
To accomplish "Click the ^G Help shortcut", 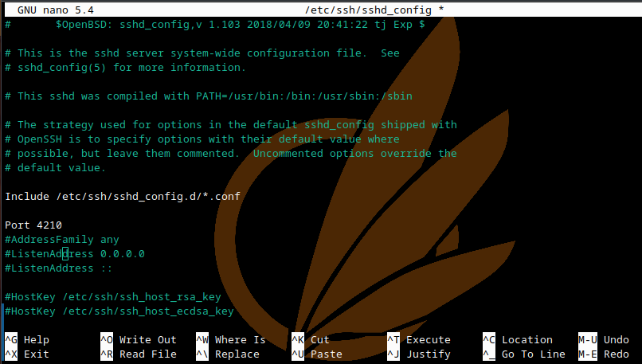I will click(27, 340).
